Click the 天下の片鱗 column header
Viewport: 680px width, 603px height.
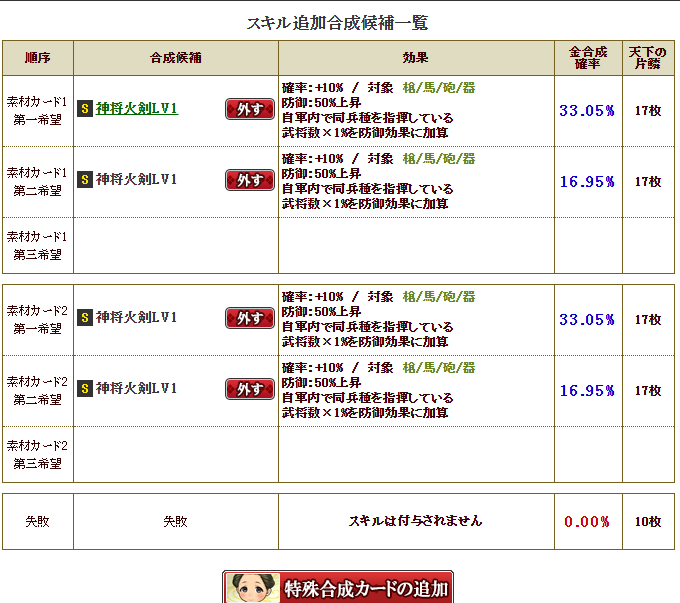coord(648,58)
